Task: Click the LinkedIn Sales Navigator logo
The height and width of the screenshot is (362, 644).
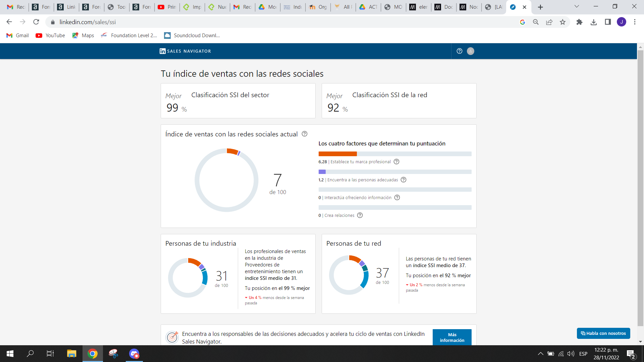Action: tap(185, 51)
